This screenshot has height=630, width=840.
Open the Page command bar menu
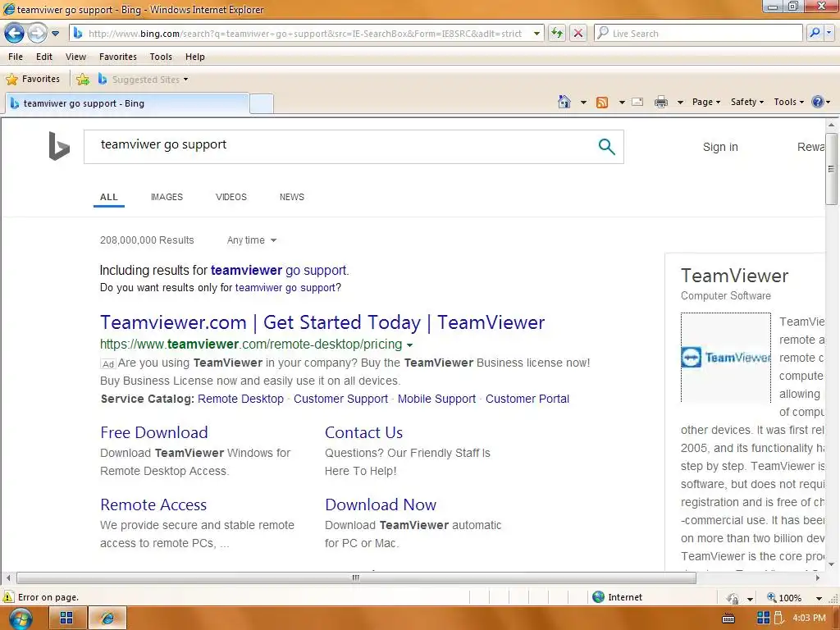point(706,102)
